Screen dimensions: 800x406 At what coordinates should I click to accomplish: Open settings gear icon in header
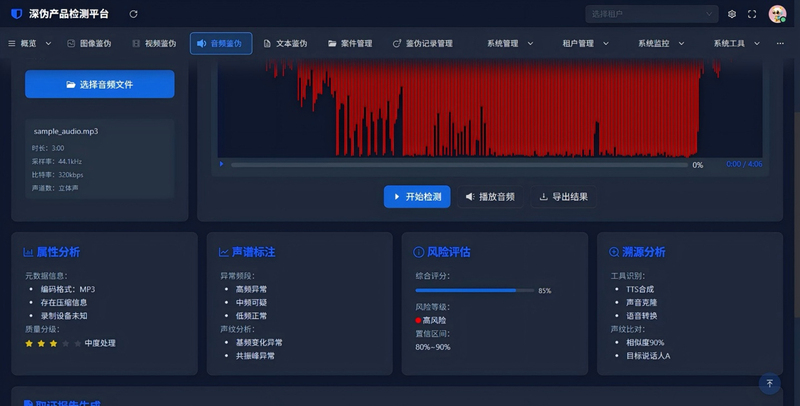(x=732, y=14)
